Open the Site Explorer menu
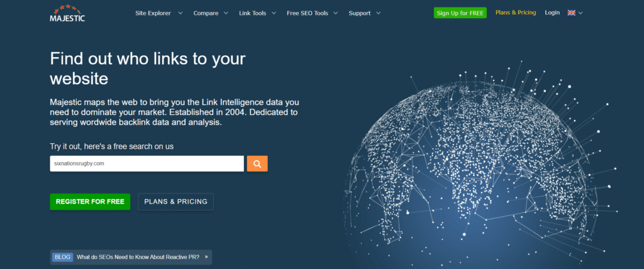This screenshot has height=269, width=644. 153,13
